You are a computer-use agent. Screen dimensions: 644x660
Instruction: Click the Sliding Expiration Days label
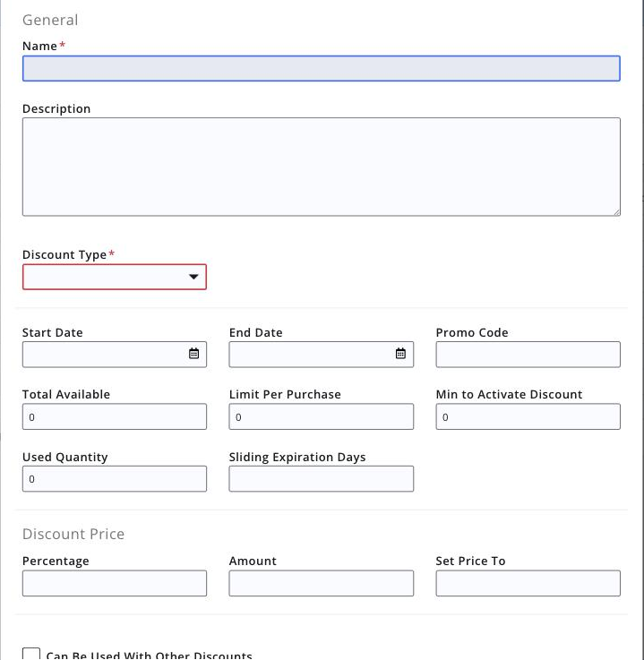297,457
